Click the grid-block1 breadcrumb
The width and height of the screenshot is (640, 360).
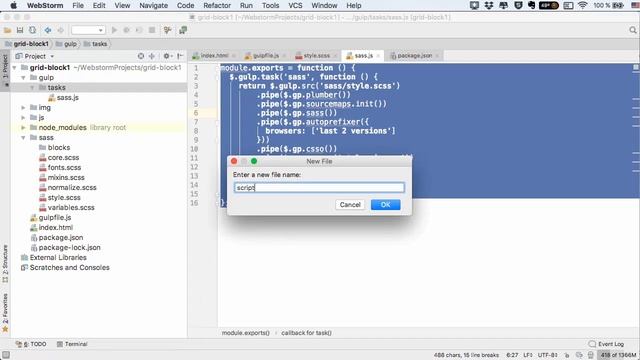click(x=27, y=44)
